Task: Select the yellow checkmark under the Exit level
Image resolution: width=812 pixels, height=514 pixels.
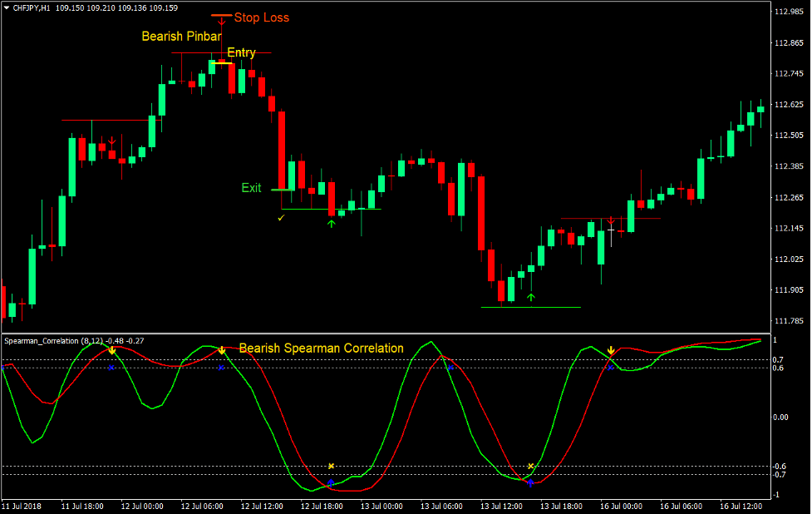Action: point(280,218)
